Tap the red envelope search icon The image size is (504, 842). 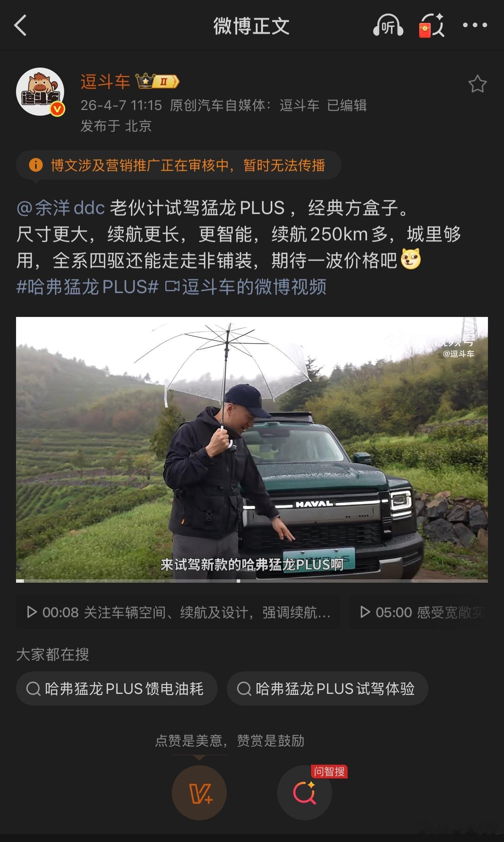tap(432, 26)
